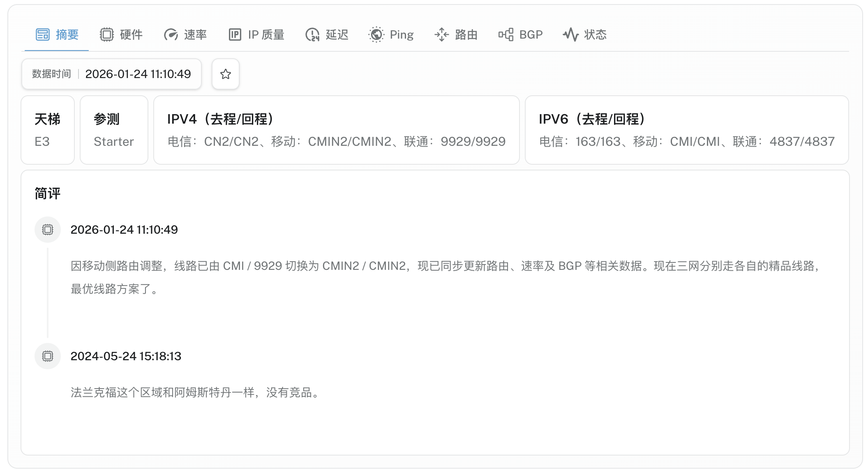Click the speed gauge icon
Image resolution: width=868 pixels, height=474 pixels.
[x=171, y=35]
